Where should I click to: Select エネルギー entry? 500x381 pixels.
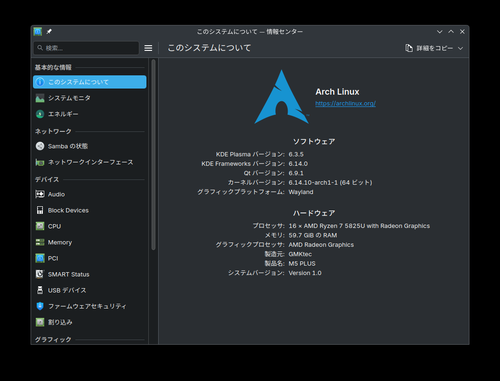pos(90,114)
